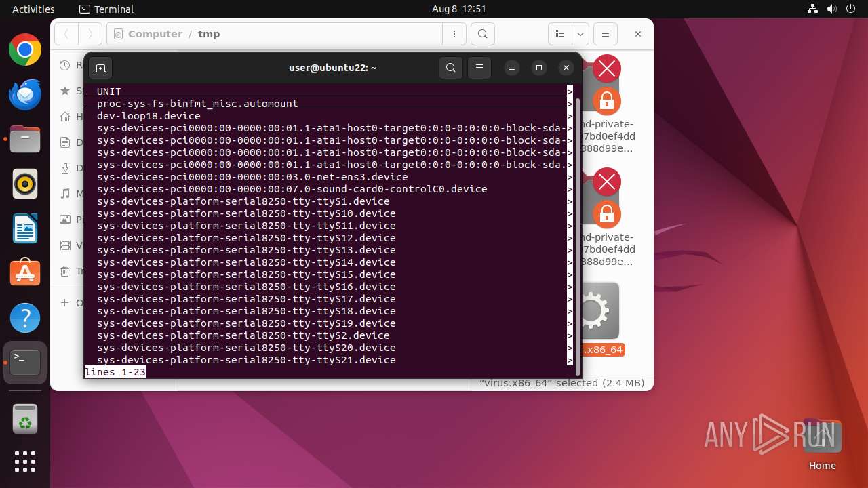Close the Files window

pos(637,34)
